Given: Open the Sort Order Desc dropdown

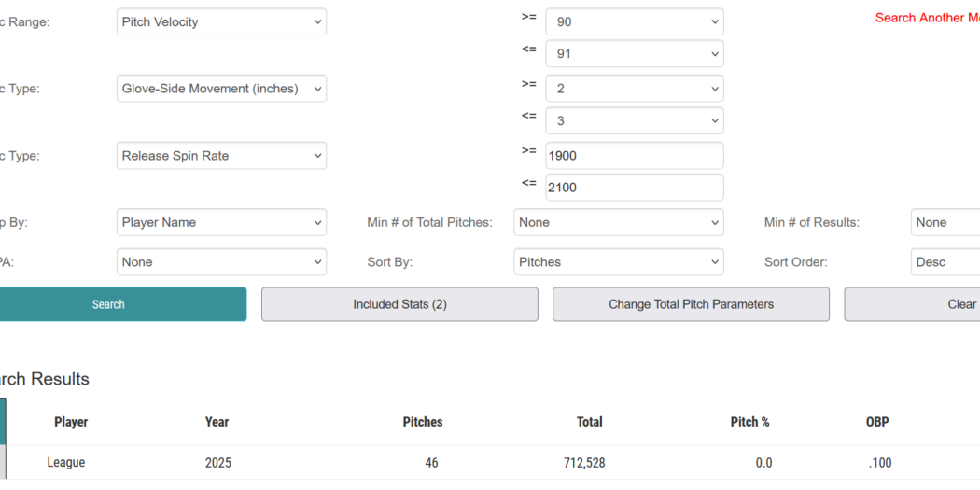Looking at the screenshot, I should click(945, 262).
